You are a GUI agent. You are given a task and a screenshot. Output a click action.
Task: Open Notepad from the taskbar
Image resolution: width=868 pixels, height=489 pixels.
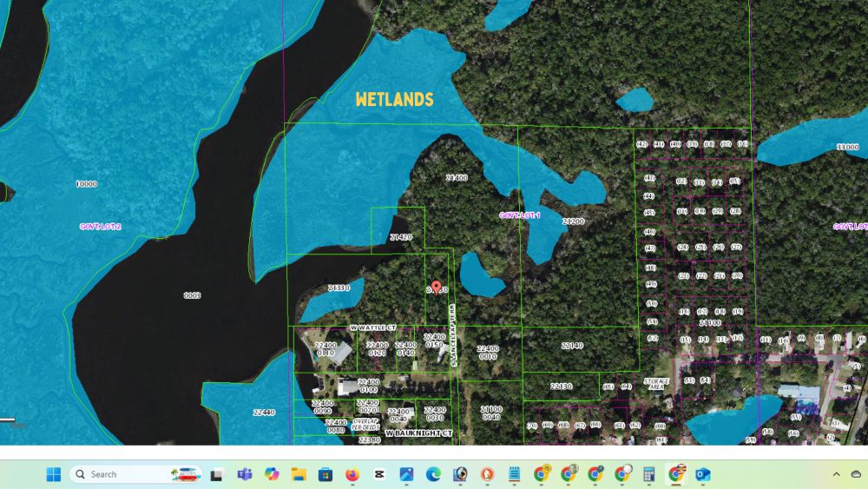[514, 474]
